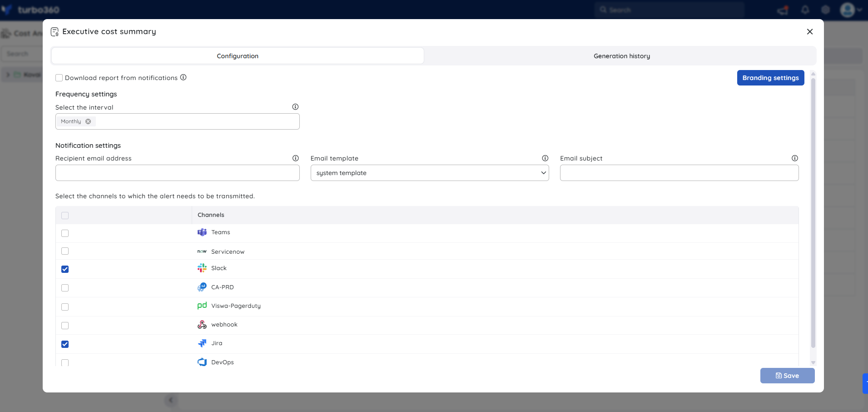Click info icon for Email subject

[x=795, y=158]
